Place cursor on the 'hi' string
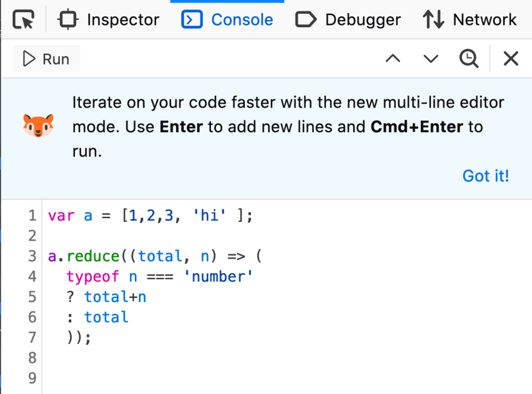532x394 pixels. click(209, 216)
